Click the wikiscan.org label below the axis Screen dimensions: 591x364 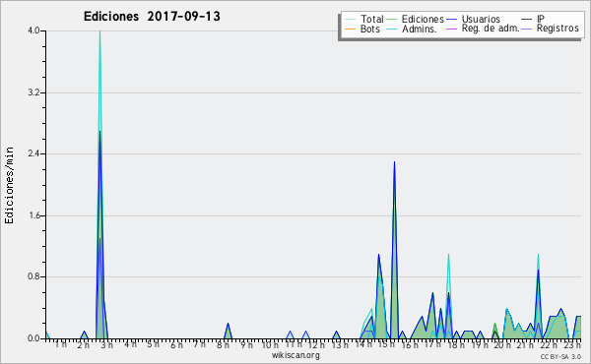295,355
